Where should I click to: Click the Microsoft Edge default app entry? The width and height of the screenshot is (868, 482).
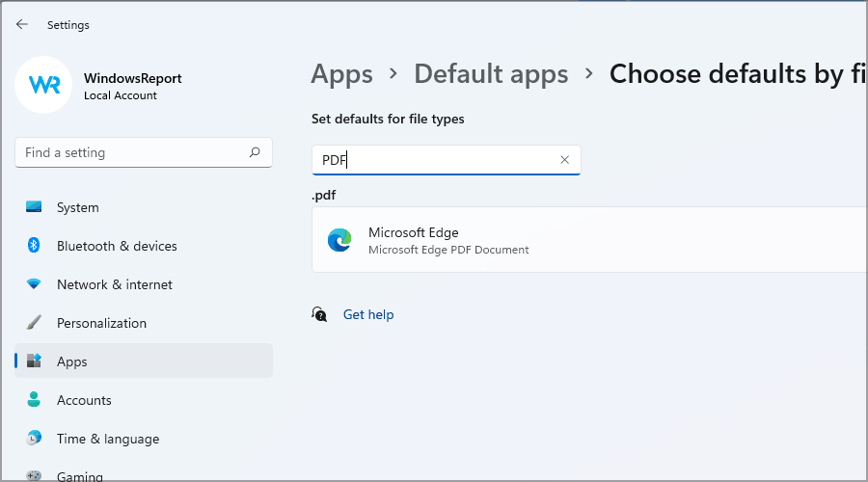[589, 240]
